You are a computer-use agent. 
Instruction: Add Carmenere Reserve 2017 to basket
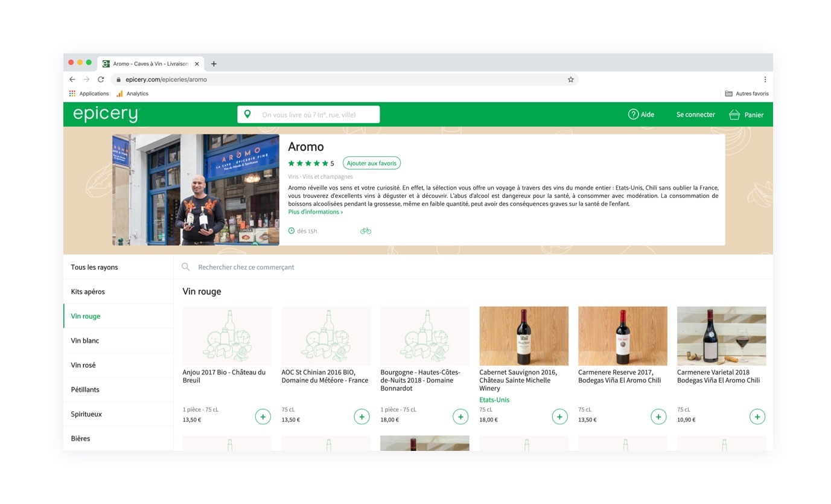(x=658, y=416)
